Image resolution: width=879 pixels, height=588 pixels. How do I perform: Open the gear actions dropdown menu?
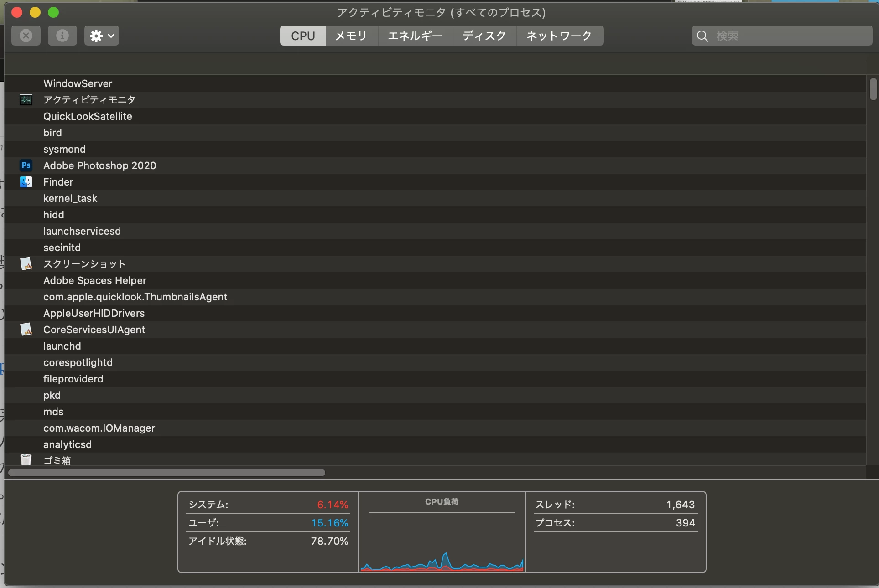point(102,36)
